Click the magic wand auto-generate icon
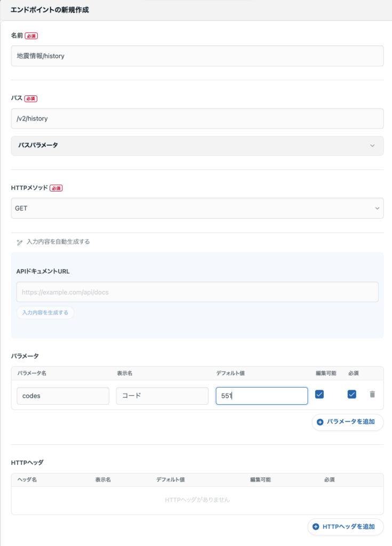 coord(20,242)
